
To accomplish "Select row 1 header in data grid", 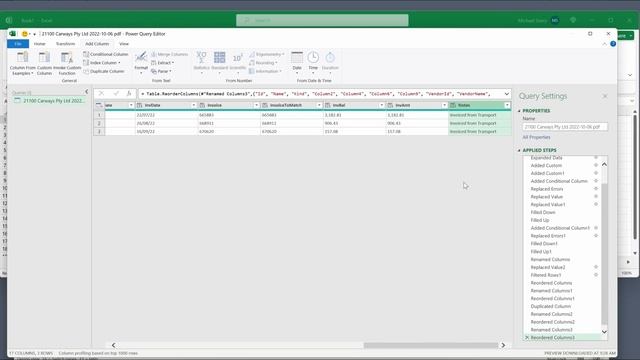I will coord(99,115).
